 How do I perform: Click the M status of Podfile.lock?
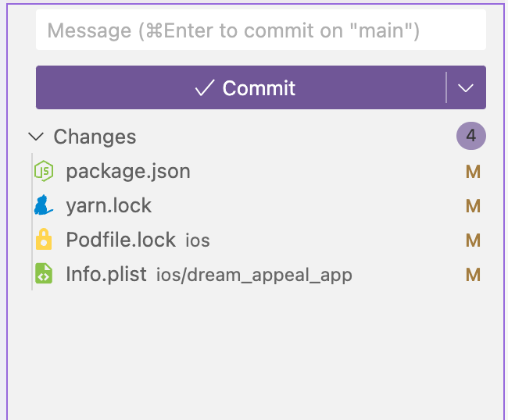[x=472, y=240]
